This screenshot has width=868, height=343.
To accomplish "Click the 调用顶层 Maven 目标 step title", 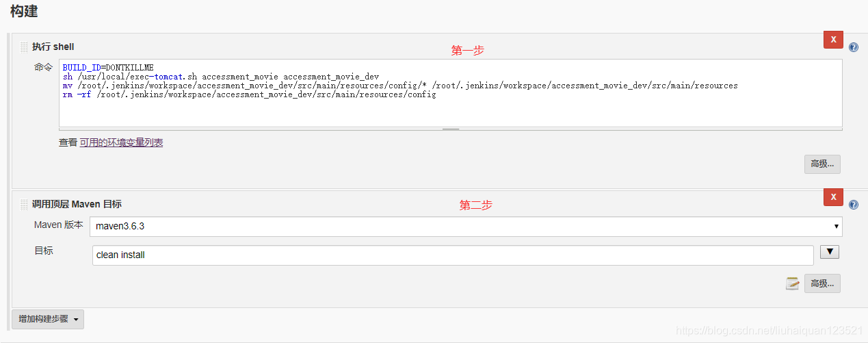I will (77, 204).
